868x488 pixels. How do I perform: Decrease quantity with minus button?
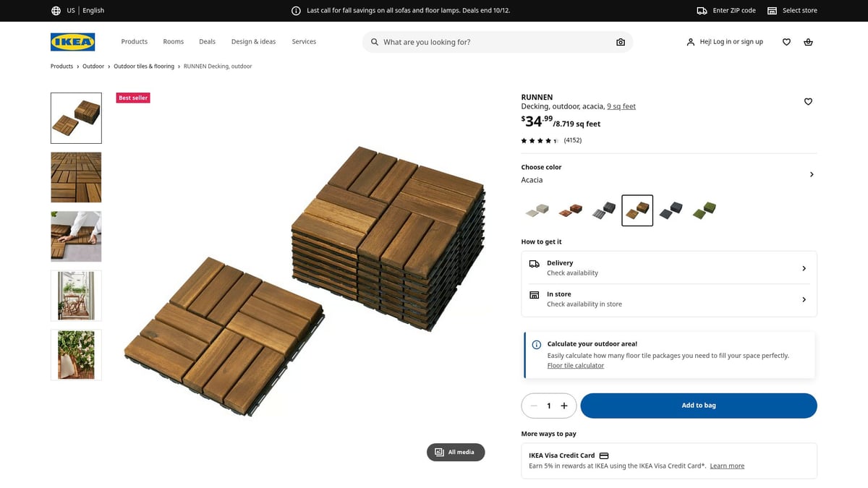[x=534, y=406]
